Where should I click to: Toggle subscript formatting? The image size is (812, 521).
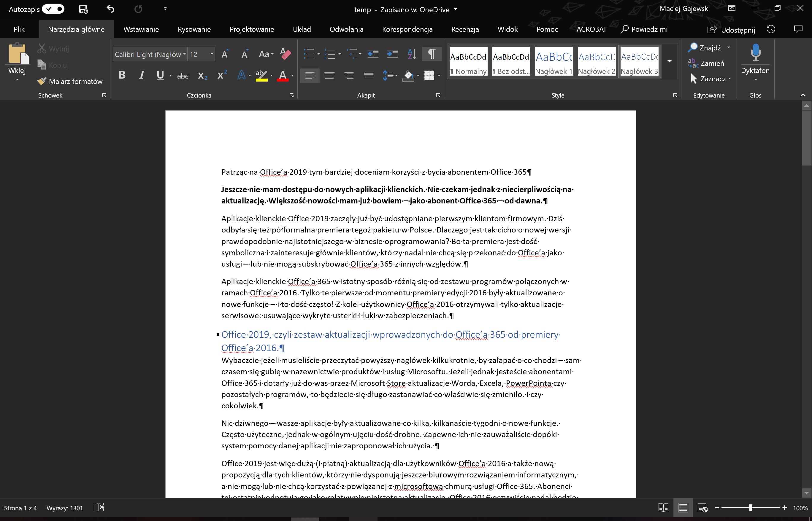[202, 76]
